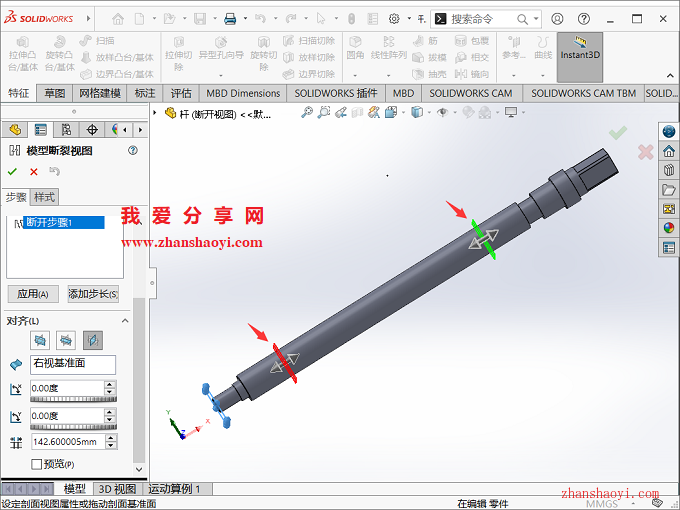Expand the search command dropdown arrow
The width and height of the screenshot is (680, 510).
click(537, 18)
